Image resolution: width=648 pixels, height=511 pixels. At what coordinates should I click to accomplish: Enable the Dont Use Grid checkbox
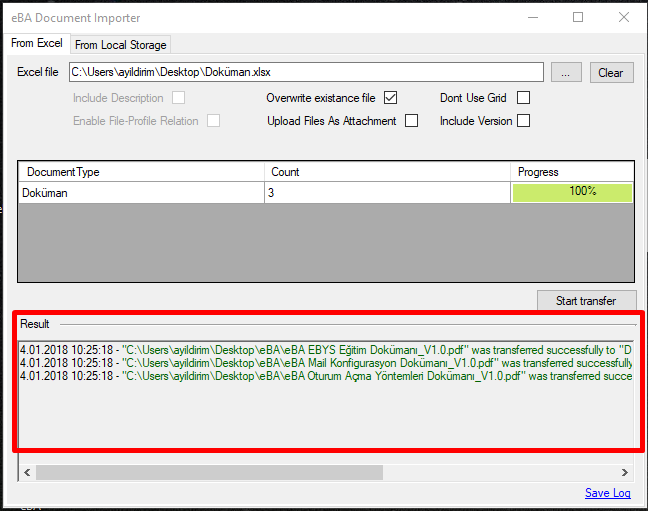(523, 98)
